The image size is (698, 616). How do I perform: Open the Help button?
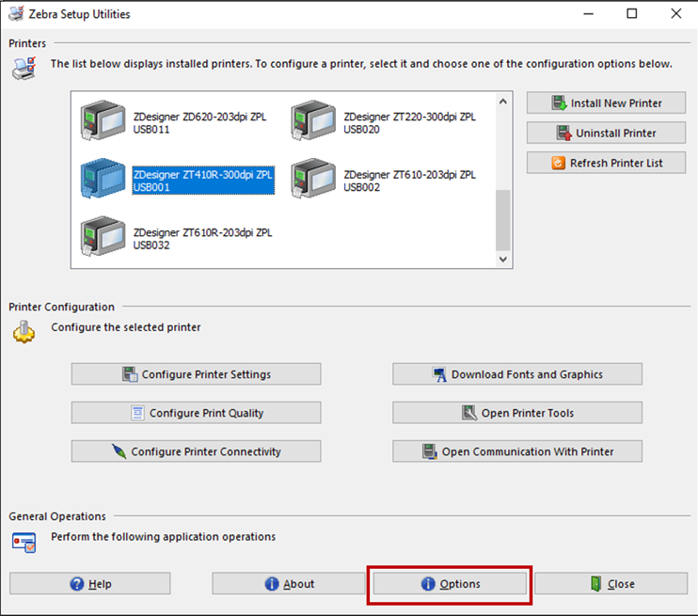(x=90, y=583)
